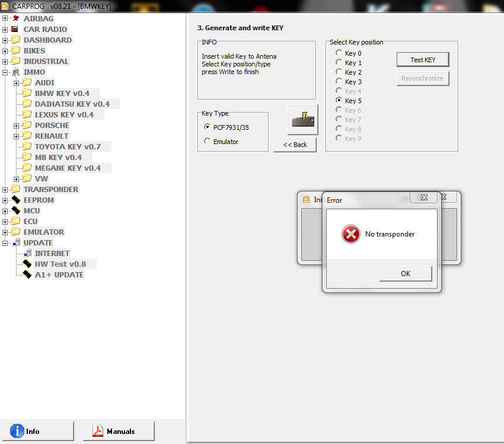Click the BMW KEY v0.4 folder icon

(27, 93)
